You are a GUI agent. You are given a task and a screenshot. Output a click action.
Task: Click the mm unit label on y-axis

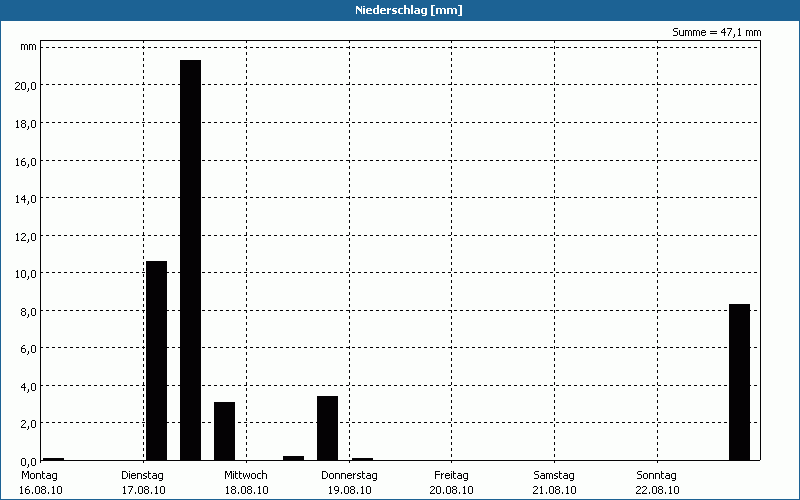pyautogui.click(x=28, y=47)
